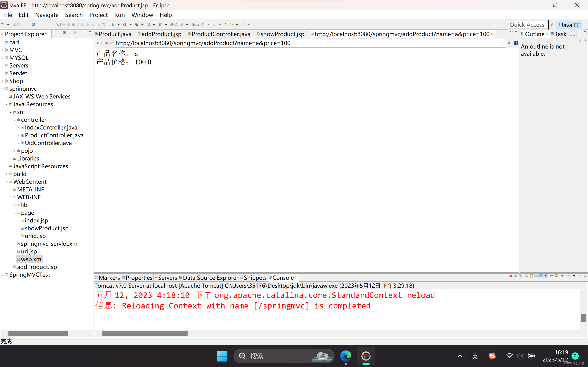588x367 pixels.
Task: Toggle Scroll Lock in Console toolbar
Action: (x=531, y=276)
